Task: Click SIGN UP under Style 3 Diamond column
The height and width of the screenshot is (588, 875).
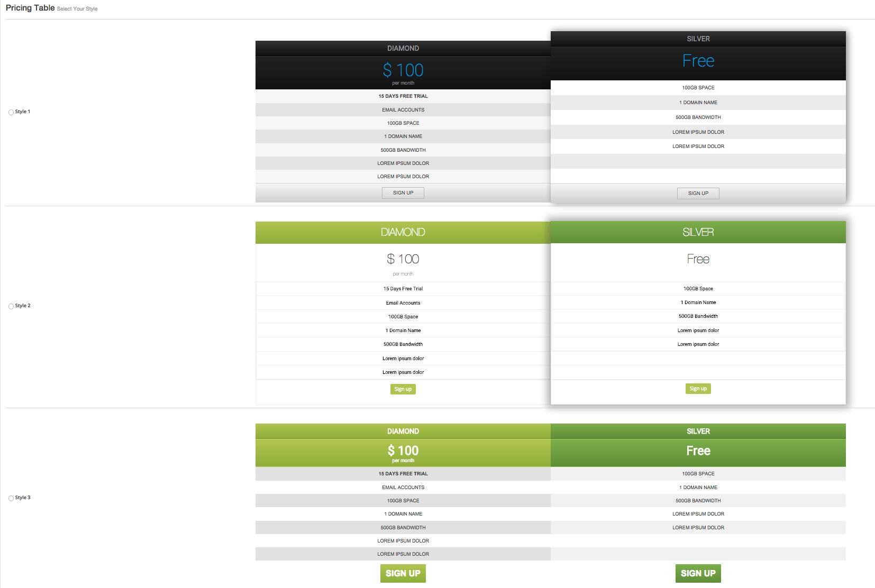Action: pos(403,573)
